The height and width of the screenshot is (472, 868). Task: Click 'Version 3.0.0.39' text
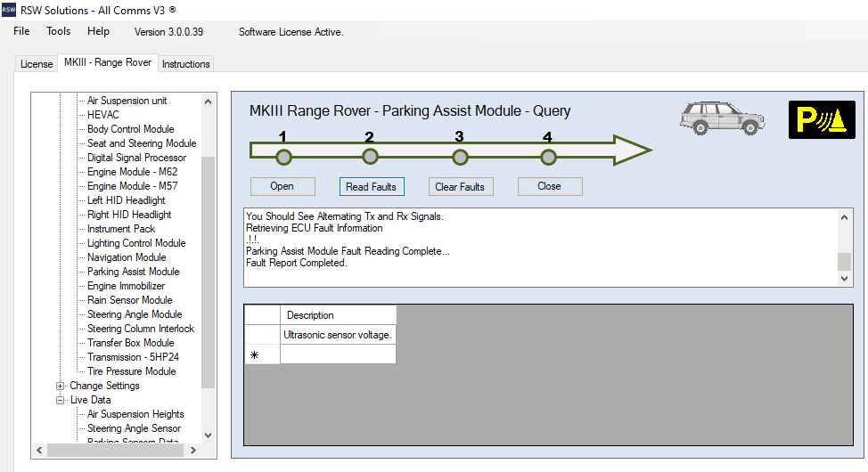[x=168, y=32]
